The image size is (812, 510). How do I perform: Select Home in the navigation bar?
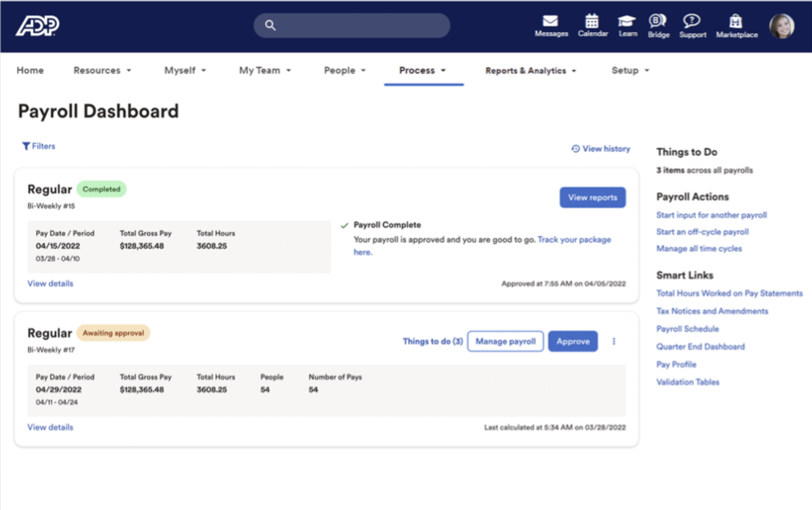[30, 70]
